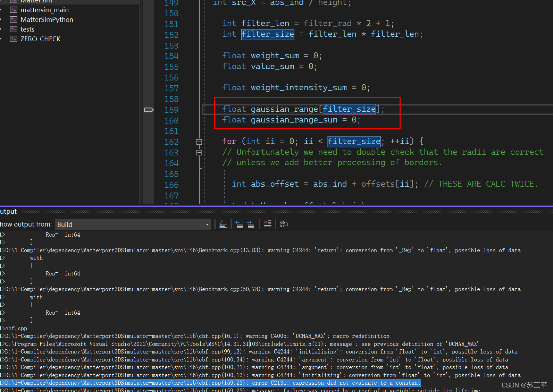Click the gaussian_range_sum variable

point(294,120)
